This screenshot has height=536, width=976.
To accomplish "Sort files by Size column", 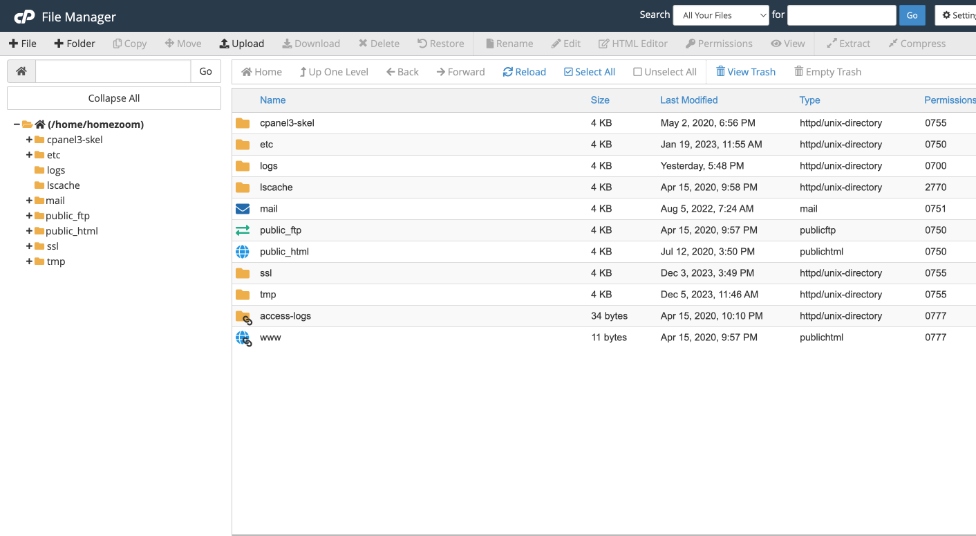I will click(600, 100).
